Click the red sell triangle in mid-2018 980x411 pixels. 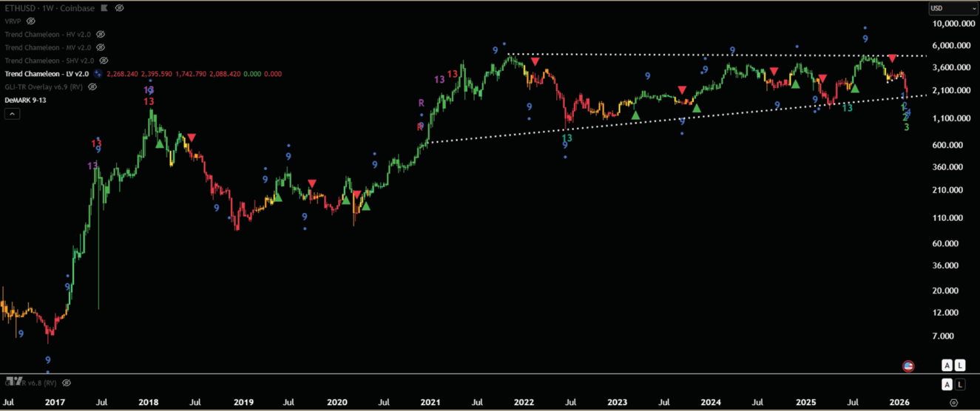192,137
